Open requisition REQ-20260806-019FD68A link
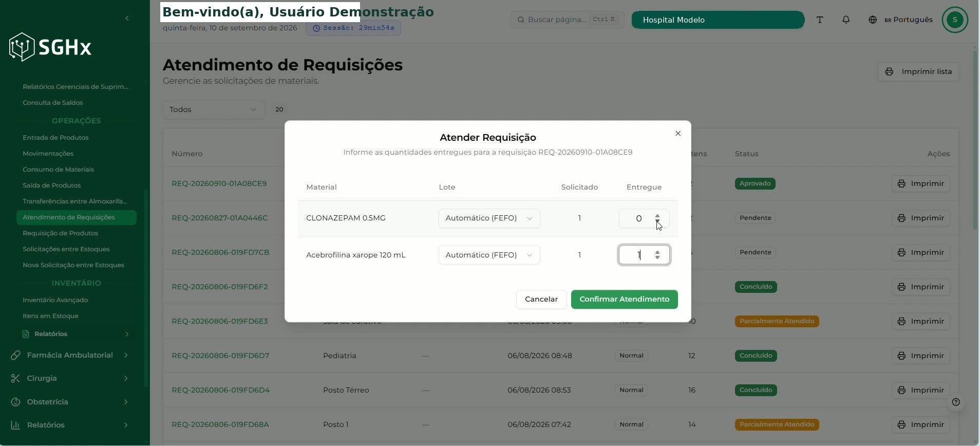The height and width of the screenshot is (446, 980). coord(220,424)
